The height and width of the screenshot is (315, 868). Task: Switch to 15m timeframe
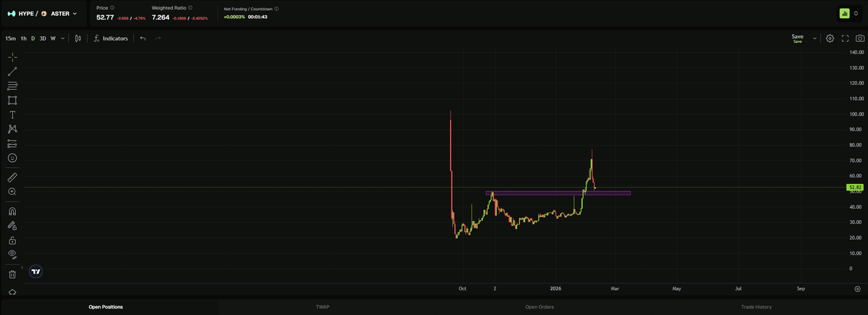point(11,38)
